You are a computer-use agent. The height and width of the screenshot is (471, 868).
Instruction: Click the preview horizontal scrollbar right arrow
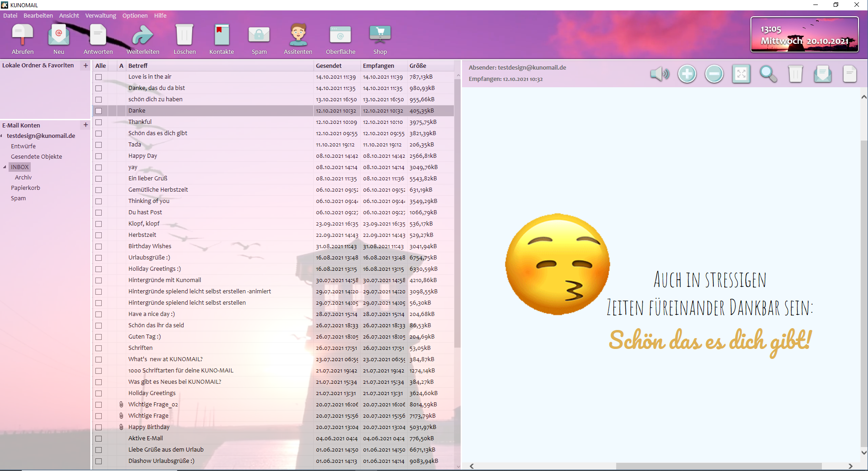pos(850,466)
